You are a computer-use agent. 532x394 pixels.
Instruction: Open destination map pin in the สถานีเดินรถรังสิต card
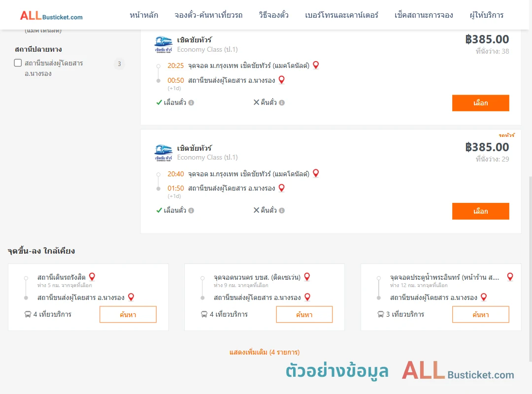click(x=131, y=297)
